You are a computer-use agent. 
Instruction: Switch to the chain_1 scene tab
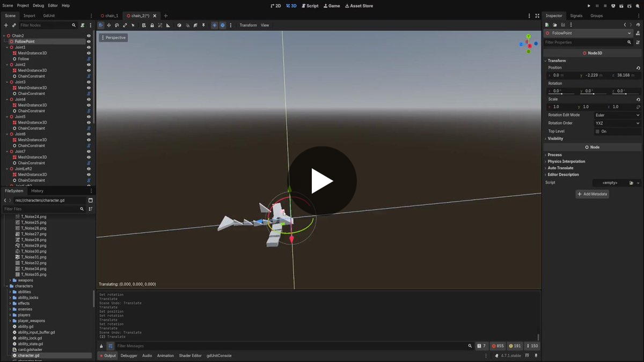[109, 16]
